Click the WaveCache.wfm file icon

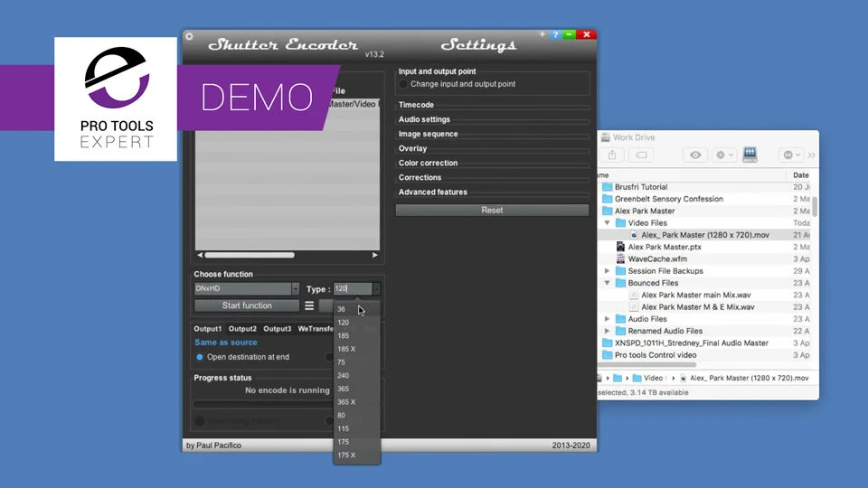(x=620, y=259)
